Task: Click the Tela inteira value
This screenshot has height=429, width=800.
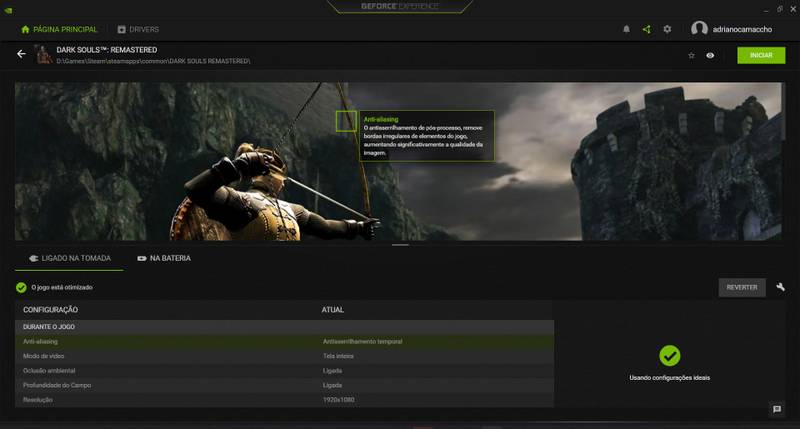Action: (x=338, y=356)
